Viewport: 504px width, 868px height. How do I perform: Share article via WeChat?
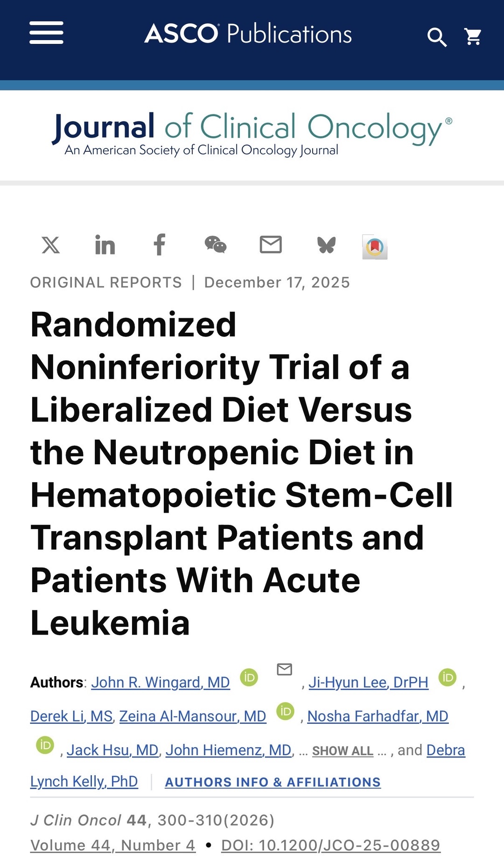click(215, 245)
